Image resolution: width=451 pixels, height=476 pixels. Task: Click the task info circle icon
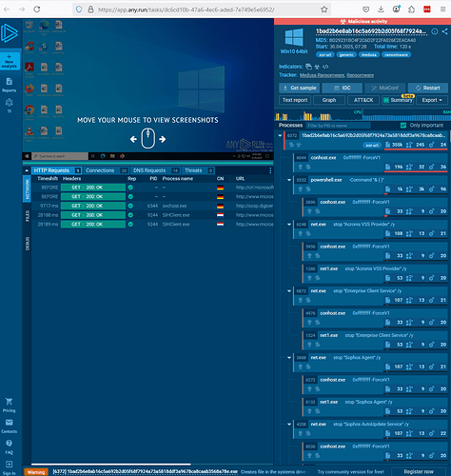tap(435, 31)
